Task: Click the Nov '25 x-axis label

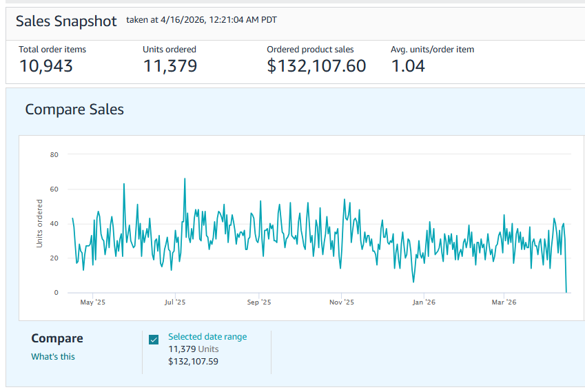Action: pyautogui.click(x=341, y=302)
